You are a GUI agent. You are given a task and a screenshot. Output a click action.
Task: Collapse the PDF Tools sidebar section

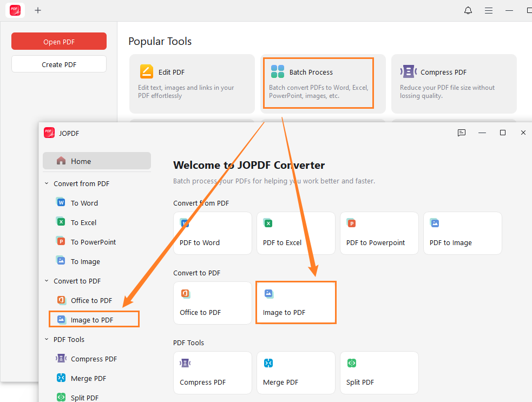(x=47, y=339)
